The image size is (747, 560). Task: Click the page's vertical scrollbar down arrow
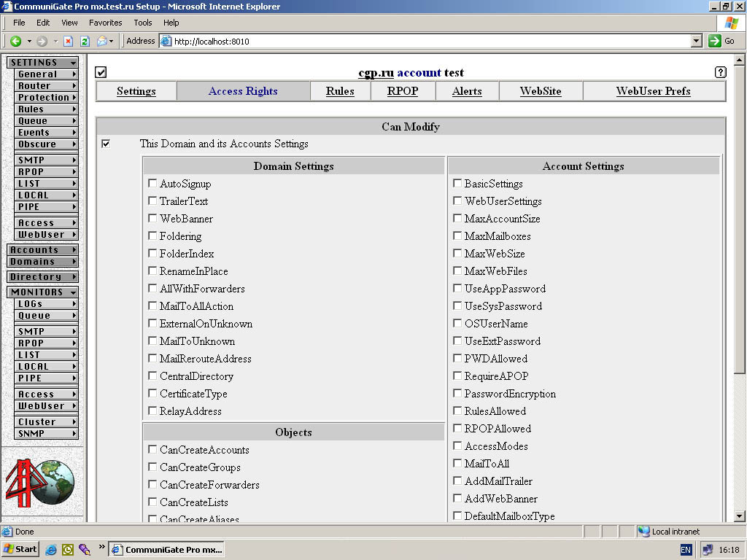(740, 516)
